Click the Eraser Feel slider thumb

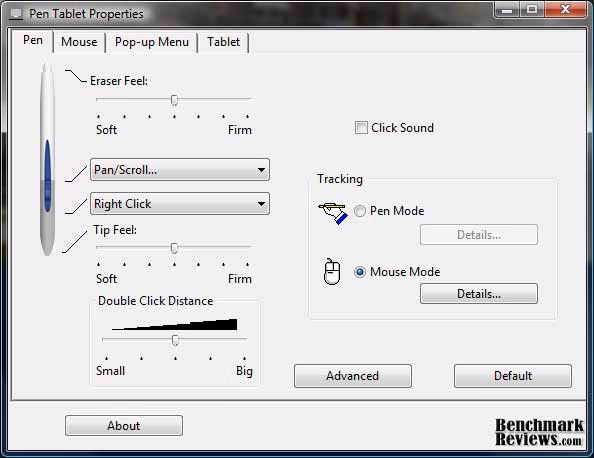174,100
